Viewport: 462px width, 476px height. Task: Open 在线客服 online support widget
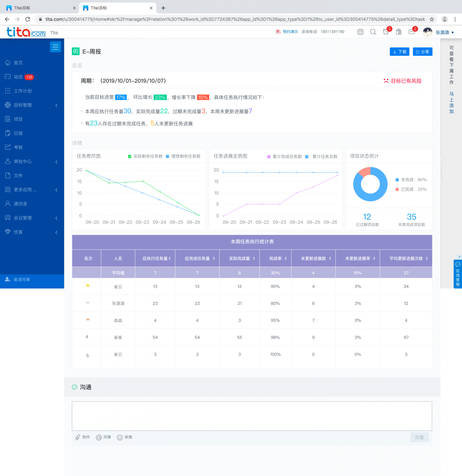point(458,274)
